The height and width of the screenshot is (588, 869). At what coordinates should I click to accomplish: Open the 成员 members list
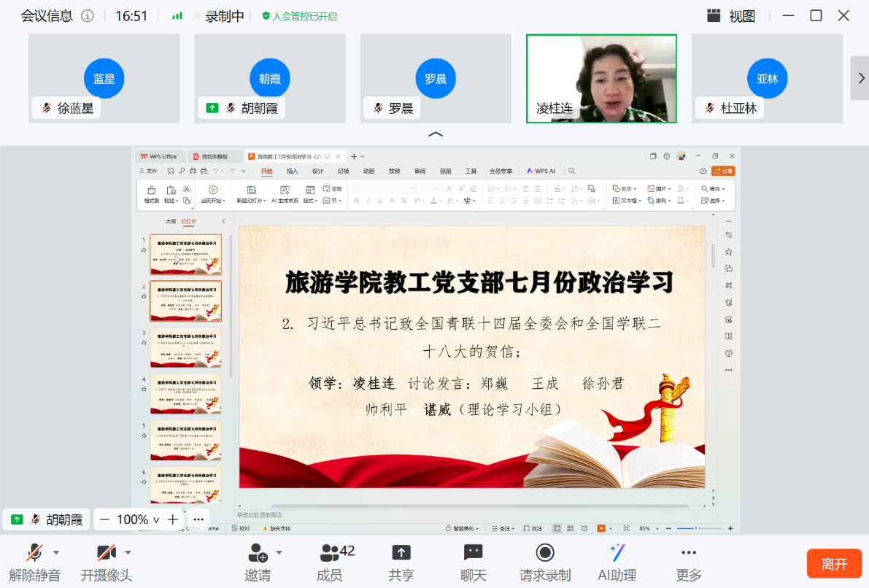coord(331,553)
